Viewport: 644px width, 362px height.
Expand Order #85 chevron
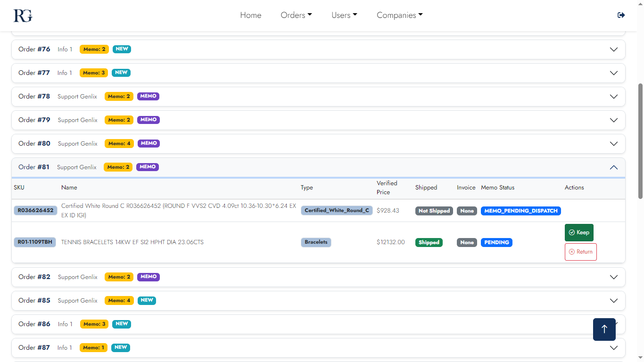coord(613,301)
